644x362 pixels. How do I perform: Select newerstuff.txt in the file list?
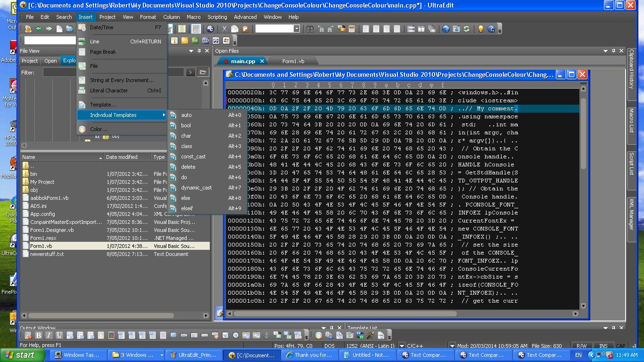[47, 254]
